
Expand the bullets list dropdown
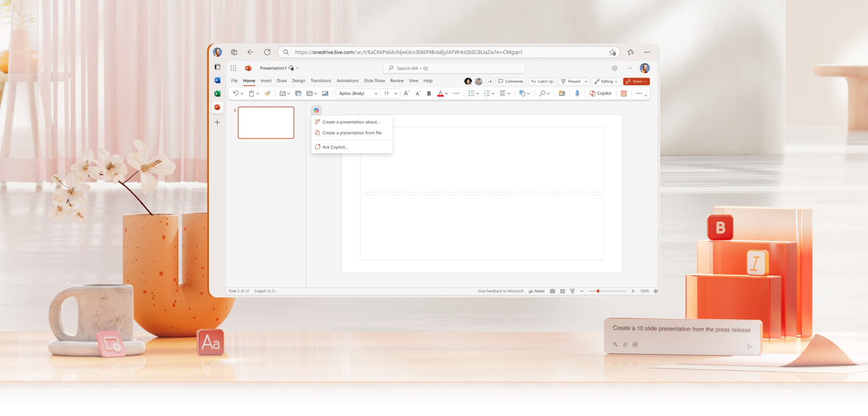pos(477,94)
